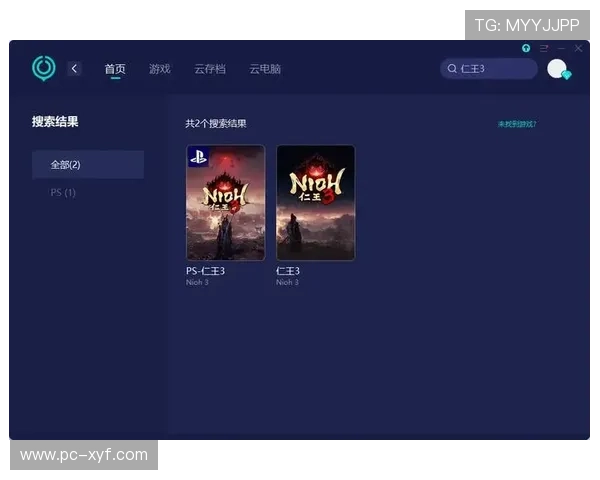Switch to the 游戏 tab
Viewport: 600px width, 480px height.
160,69
